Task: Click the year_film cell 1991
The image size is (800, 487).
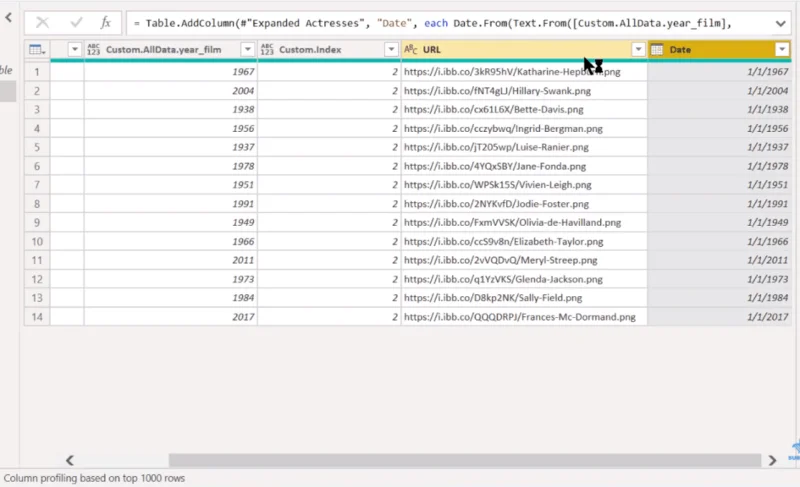Action: coord(170,204)
